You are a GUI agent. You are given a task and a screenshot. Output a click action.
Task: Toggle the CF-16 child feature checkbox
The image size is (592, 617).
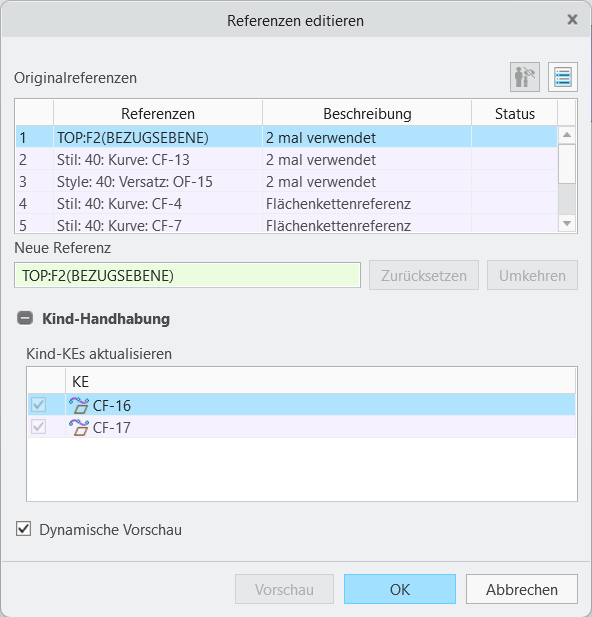[x=39, y=405]
